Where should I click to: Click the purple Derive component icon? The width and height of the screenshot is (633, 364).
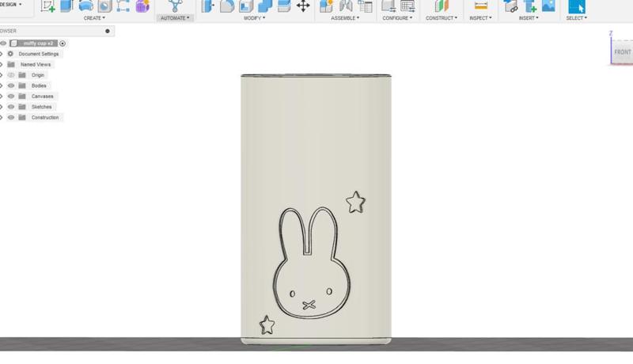tap(142, 6)
